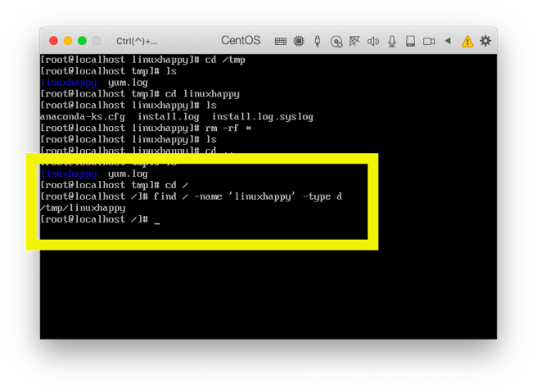
Task: Click the left-pointing triangle collapse arrow
Action: pyautogui.click(x=448, y=41)
